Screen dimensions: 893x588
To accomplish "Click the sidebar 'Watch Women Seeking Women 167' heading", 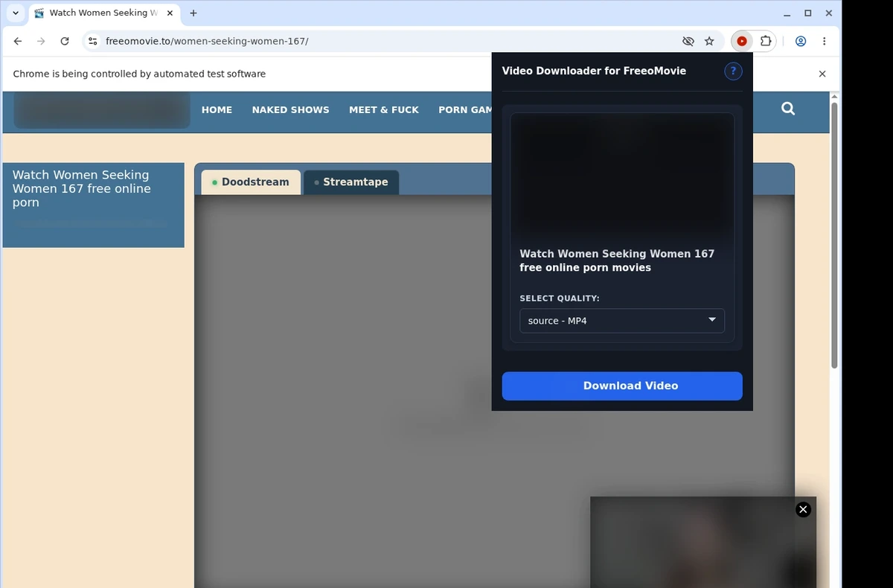I will pyautogui.click(x=82, y=188).
